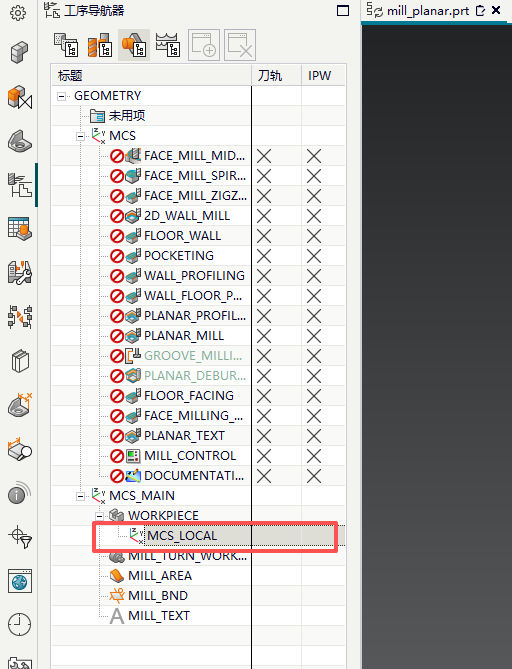The width and height of the screenshot is (512, 669).
Task: Open Operation Navigator sidebar tab icon
Action: [x=20, y=185]
